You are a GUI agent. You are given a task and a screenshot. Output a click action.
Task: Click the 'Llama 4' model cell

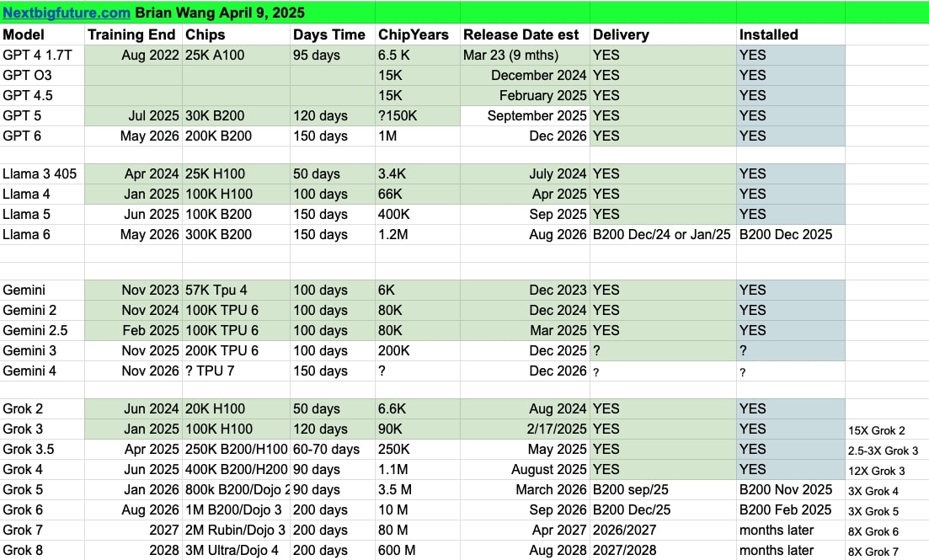click(x=43, y=194)
